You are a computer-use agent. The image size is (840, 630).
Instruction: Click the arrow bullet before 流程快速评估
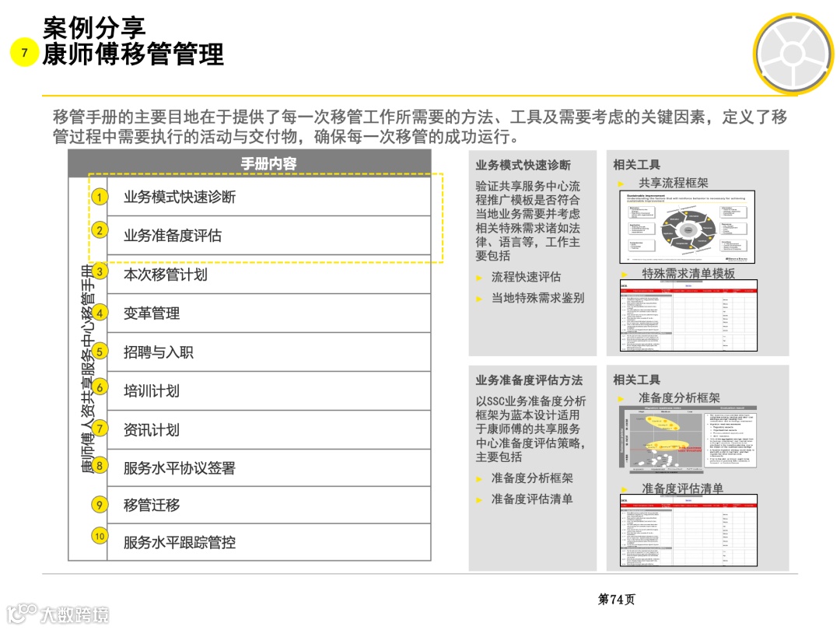pos(479,278)
